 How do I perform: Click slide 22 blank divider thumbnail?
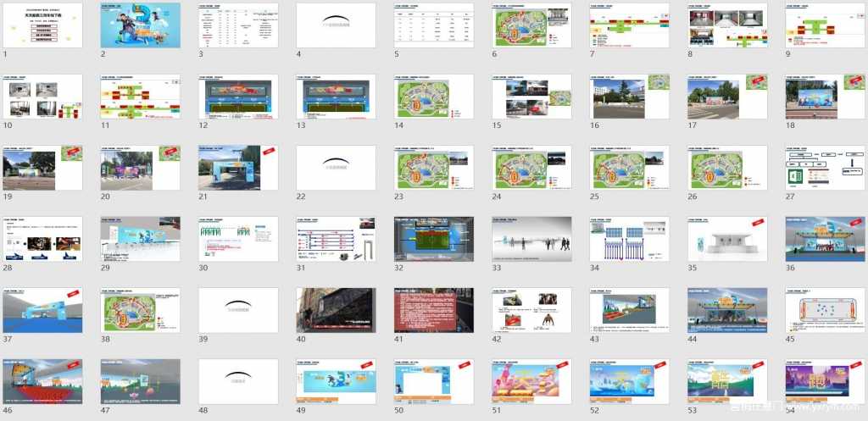pyautogui.click(x=337, y=167)
